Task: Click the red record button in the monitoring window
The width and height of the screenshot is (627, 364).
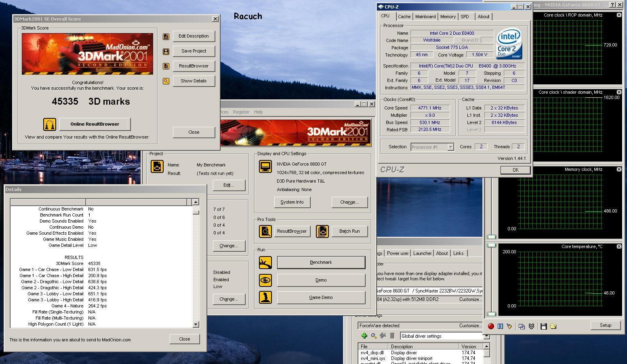Action: 491,326
